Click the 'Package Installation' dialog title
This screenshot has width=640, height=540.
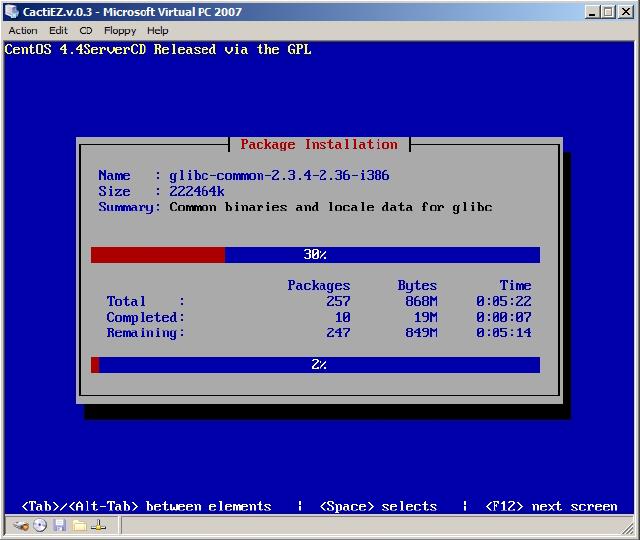click(319, 144)
